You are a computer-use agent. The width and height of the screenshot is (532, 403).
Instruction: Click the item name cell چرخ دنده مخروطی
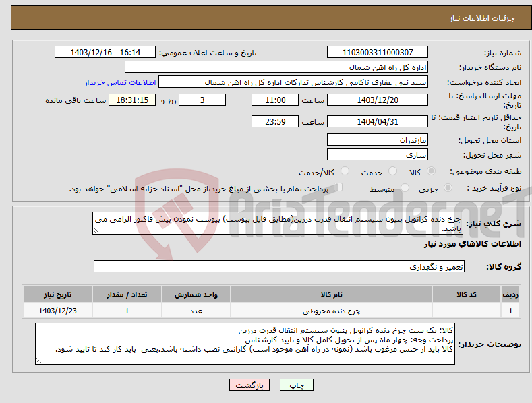(331, 311)
